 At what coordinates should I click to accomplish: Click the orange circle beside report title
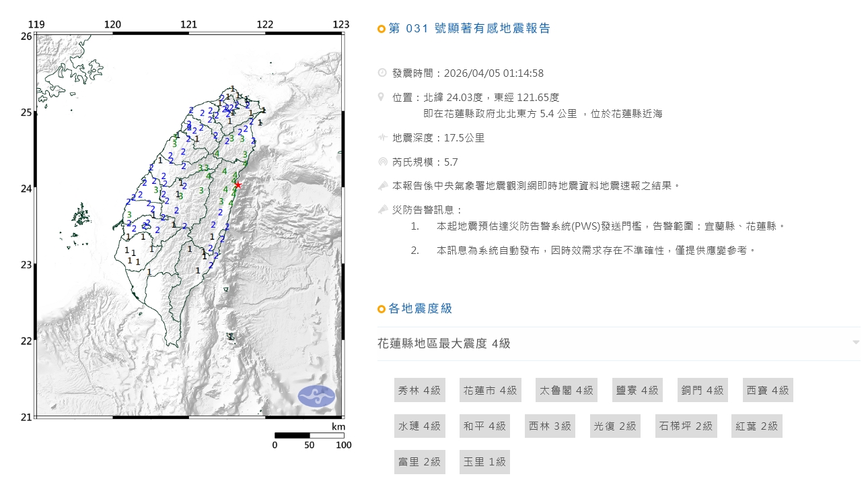382,29
